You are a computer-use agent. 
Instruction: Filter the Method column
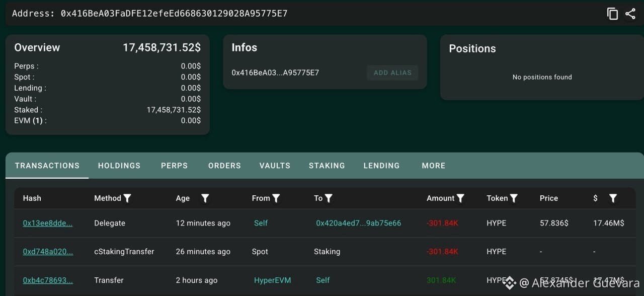click(127, 198)
